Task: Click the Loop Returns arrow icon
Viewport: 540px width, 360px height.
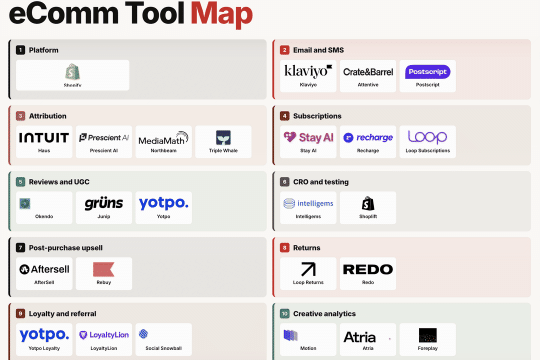Action: pyautogui.click(x=308, y=269)
